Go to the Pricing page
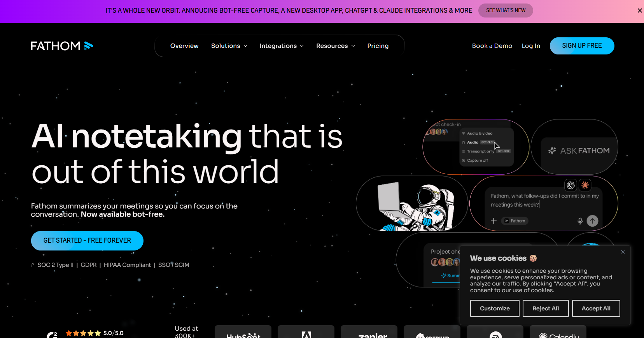This screenshot has width=644, height=338. click(x=378, y=46)
